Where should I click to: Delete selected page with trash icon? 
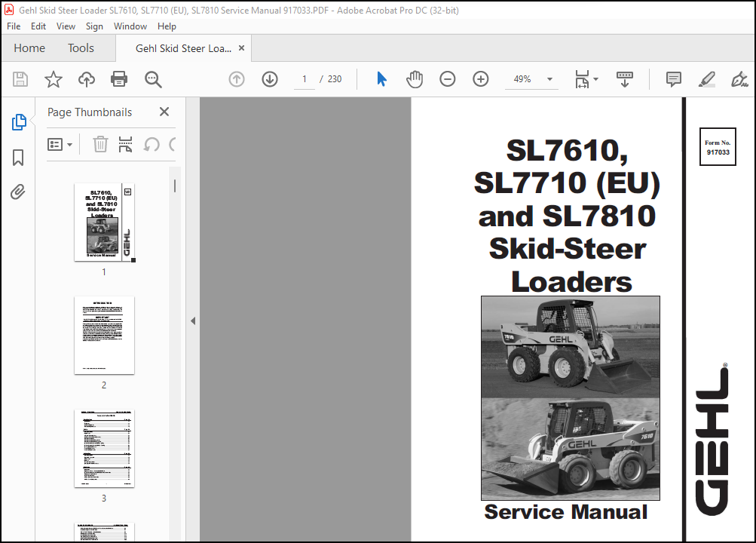100,144
